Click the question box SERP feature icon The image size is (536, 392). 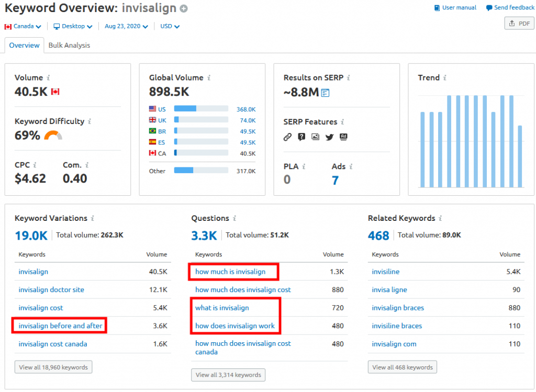(x=301, y=137)
